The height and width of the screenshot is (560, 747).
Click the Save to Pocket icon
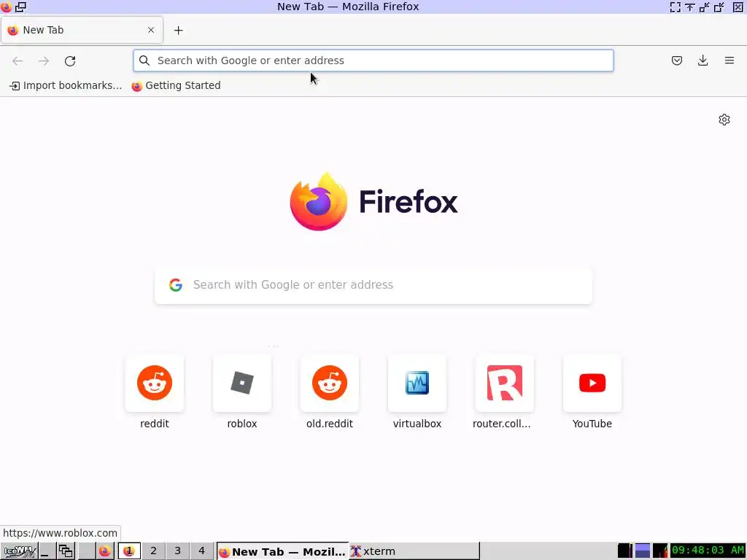(676, 61)
